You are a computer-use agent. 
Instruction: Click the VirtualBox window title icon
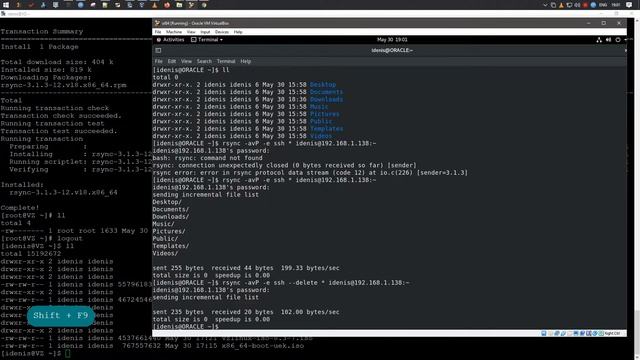[x=157, y=23]
